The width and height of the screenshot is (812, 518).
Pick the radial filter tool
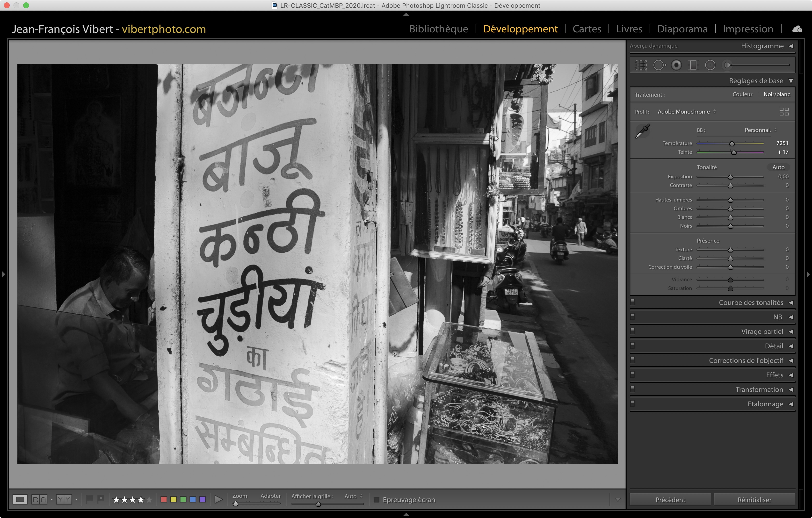click(710, 65)
